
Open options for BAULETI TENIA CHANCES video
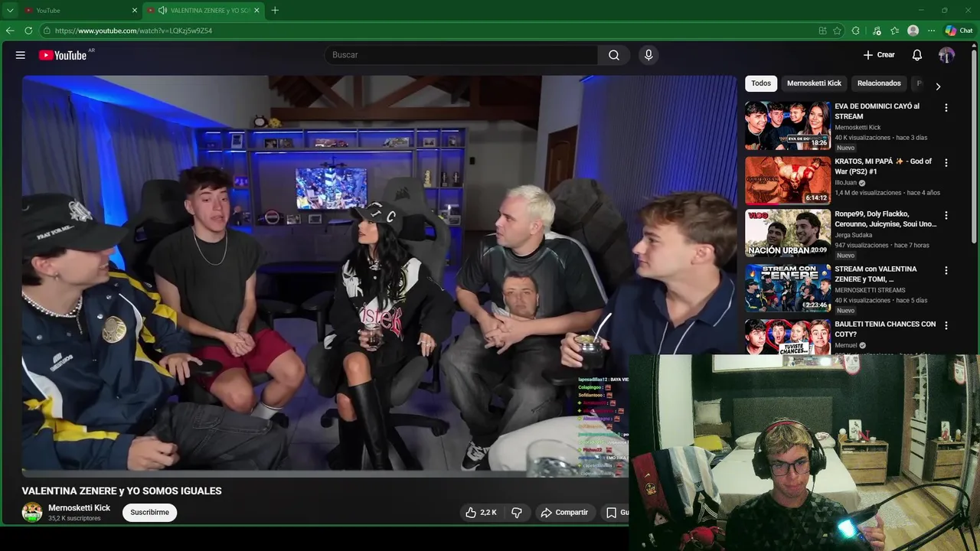pyautogui.click(x=946, y=326)
